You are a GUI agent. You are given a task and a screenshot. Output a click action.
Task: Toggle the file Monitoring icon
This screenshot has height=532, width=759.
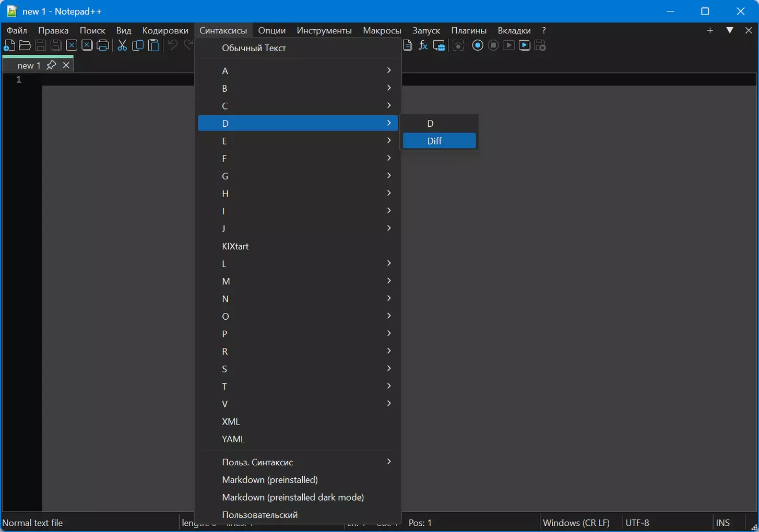pos(458,45)
